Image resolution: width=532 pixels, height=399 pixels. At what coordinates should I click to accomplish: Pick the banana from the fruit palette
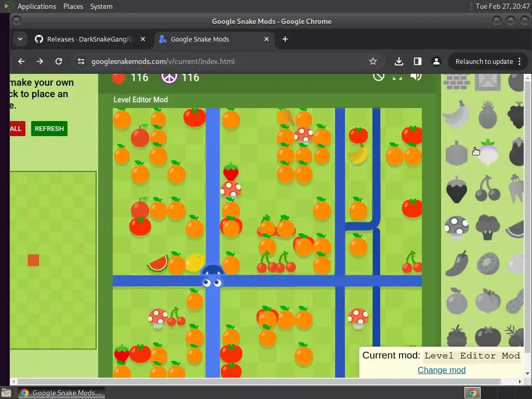[x=457, y=114]
